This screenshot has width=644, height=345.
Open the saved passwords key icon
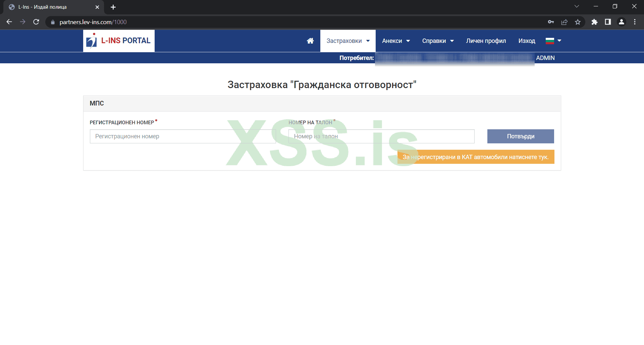[x=551, y=22]
